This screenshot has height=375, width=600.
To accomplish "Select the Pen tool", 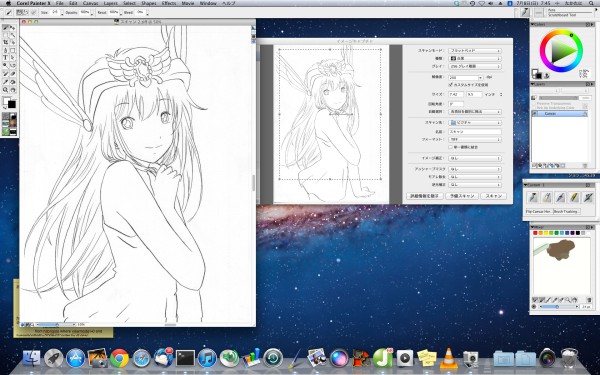I will click(x=5, y=51).
